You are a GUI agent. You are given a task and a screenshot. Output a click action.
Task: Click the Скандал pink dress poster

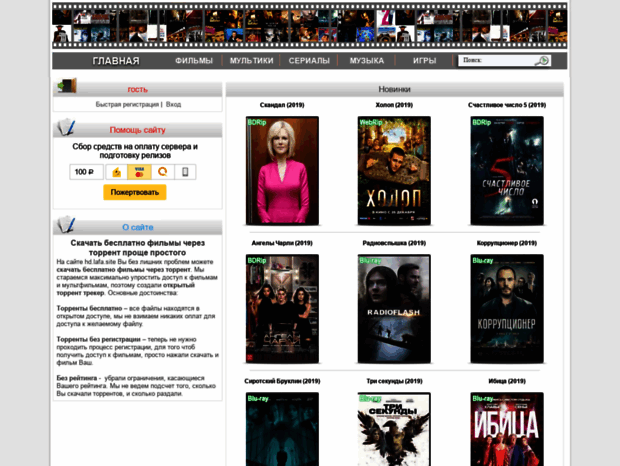(282, 171)
